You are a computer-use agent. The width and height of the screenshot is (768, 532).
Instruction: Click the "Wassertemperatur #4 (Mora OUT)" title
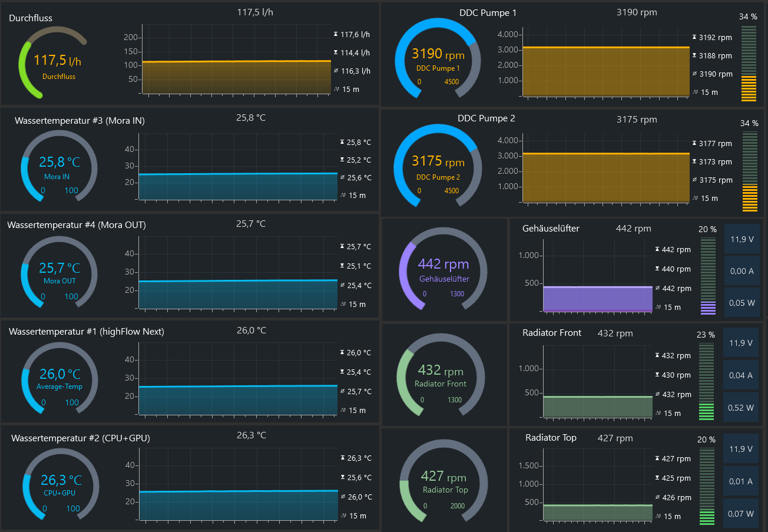coord(77,224)
